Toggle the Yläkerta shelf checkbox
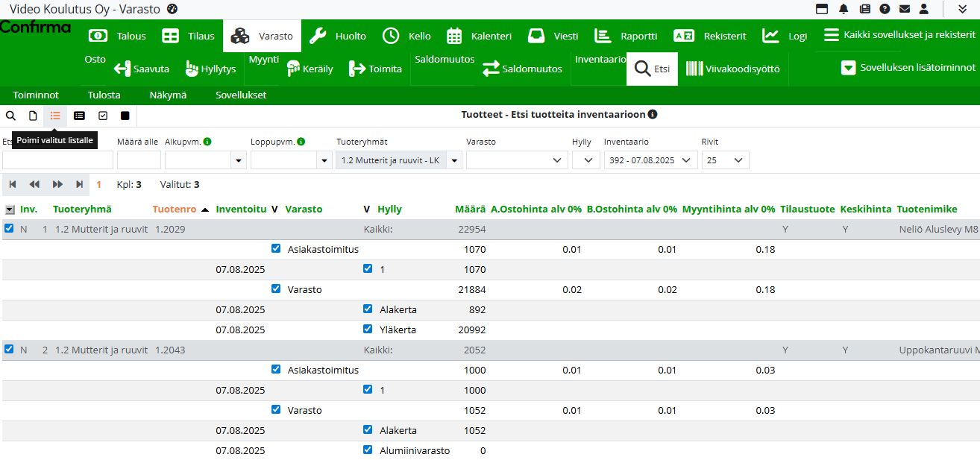The height and width of the screenshot is (460, 980). (368, 329)
